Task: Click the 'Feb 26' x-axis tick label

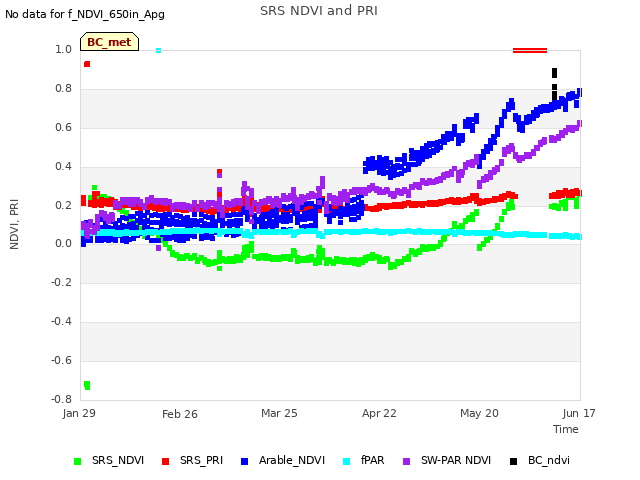Action: [180, 414]
